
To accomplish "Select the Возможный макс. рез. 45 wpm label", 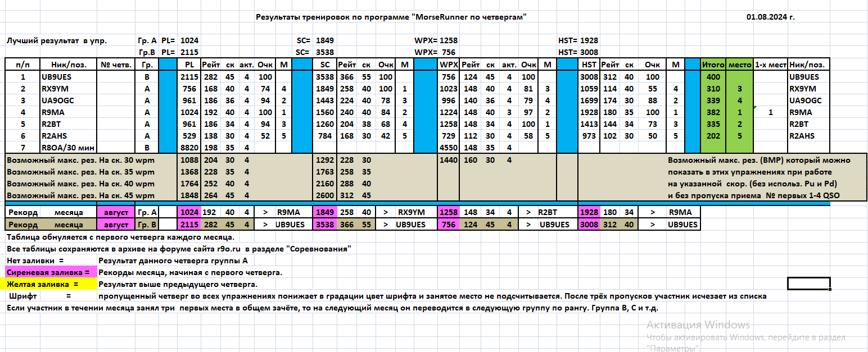I will 80,195.
